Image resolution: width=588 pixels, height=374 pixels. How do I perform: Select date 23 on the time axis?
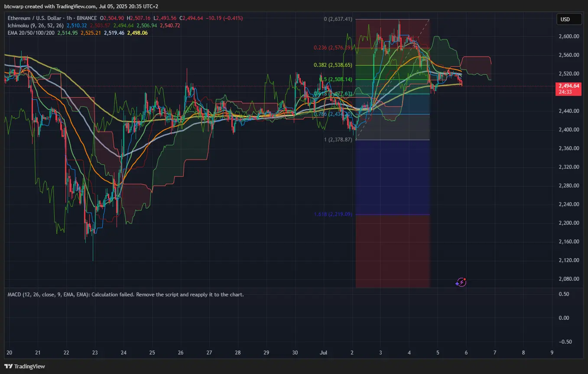95,352
